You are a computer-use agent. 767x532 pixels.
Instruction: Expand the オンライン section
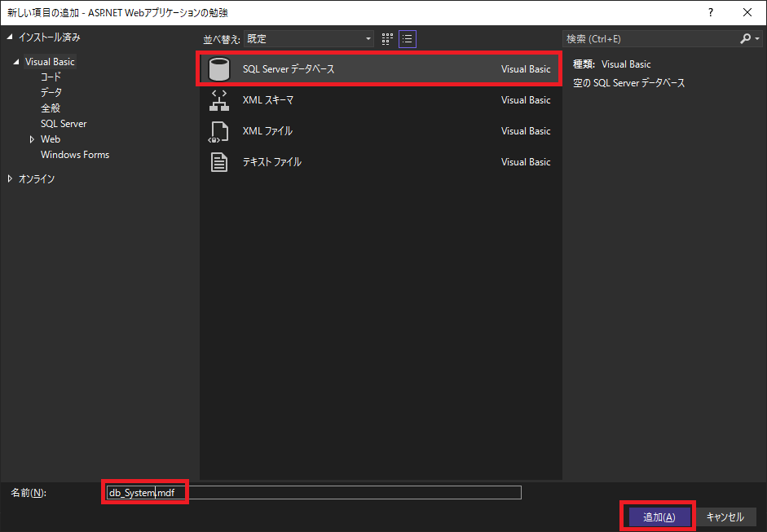pyautogui.click(x=10, y=179)
